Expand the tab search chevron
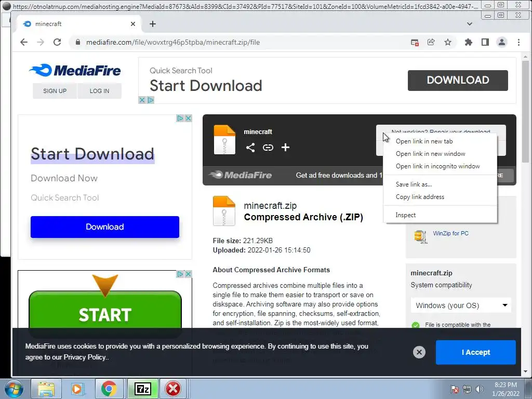532x399 pixels. [470, 24]
